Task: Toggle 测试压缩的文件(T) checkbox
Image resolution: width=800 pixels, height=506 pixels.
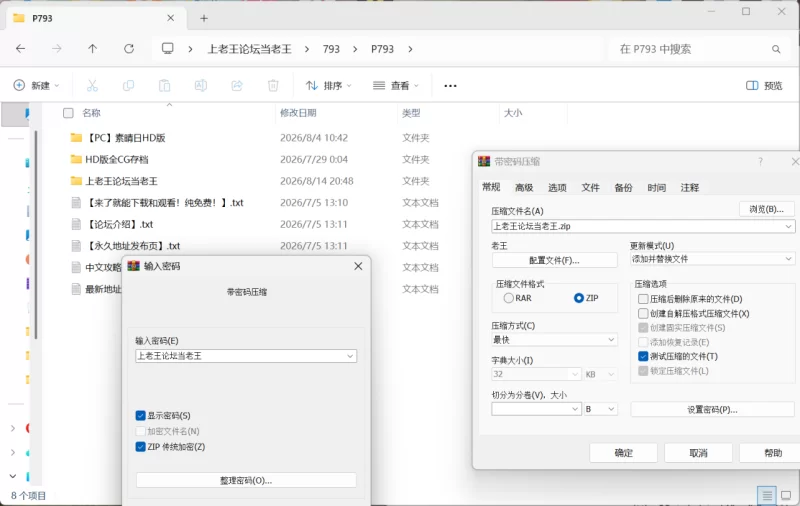Action: click(x=643, y=356)
